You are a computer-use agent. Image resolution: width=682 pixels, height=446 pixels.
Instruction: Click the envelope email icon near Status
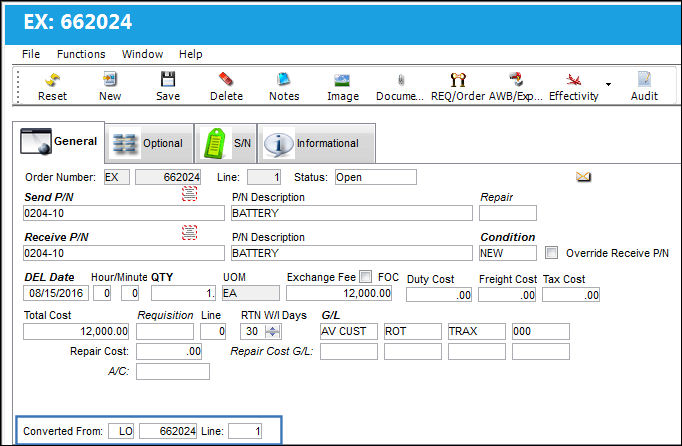583,177
